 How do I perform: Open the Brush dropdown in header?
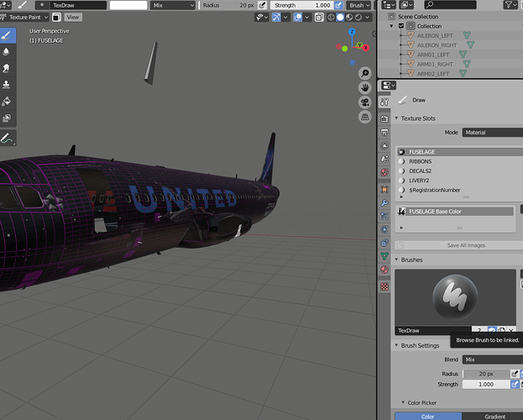click(359, 5)
